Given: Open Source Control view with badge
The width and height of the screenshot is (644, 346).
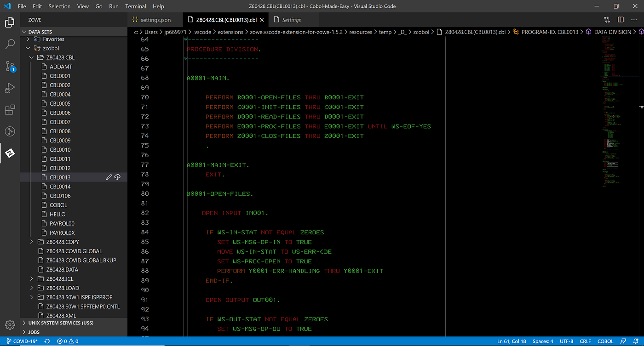Looking at the screenshot, I should [10, 66].
